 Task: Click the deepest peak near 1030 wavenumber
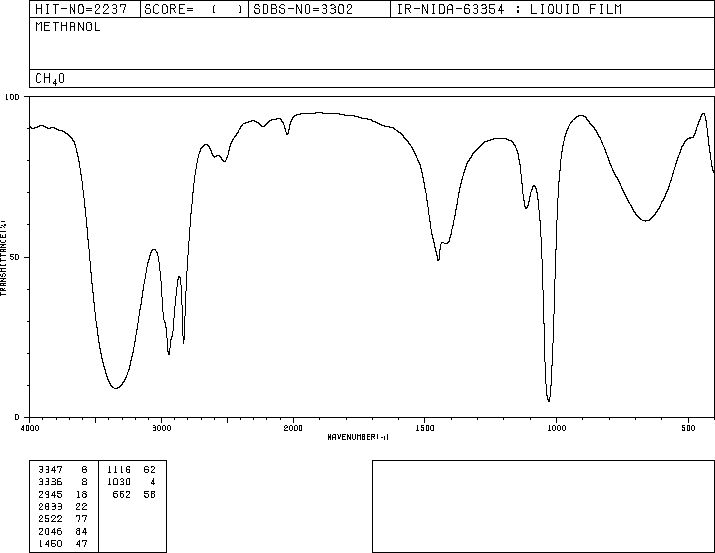tap(549, 399)
